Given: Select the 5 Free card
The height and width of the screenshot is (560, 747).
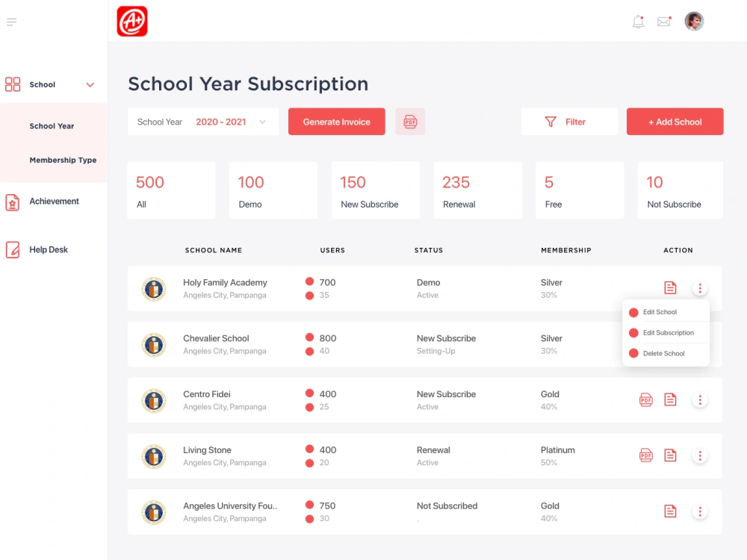Looking at the screenshot, I should pyautogui.click(x=580, y=190).
